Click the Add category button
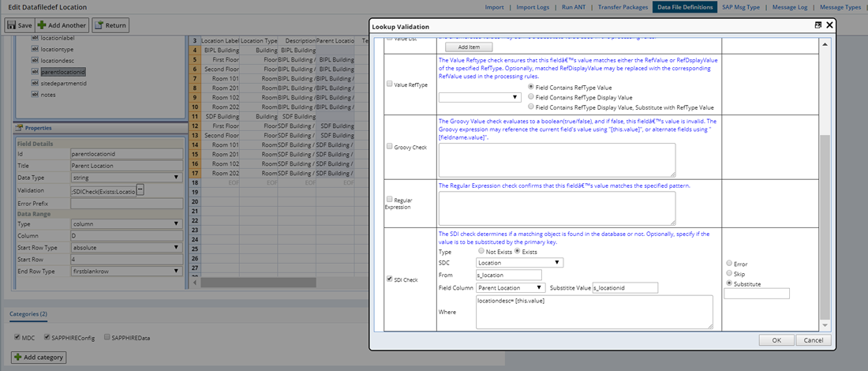This screenshot has width=868, height=371. (x=38, y=357)
